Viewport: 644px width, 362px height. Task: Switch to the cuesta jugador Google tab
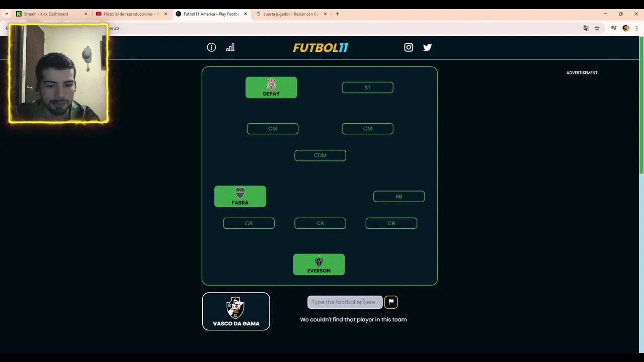pyautogui.click(x=291, y=14)
